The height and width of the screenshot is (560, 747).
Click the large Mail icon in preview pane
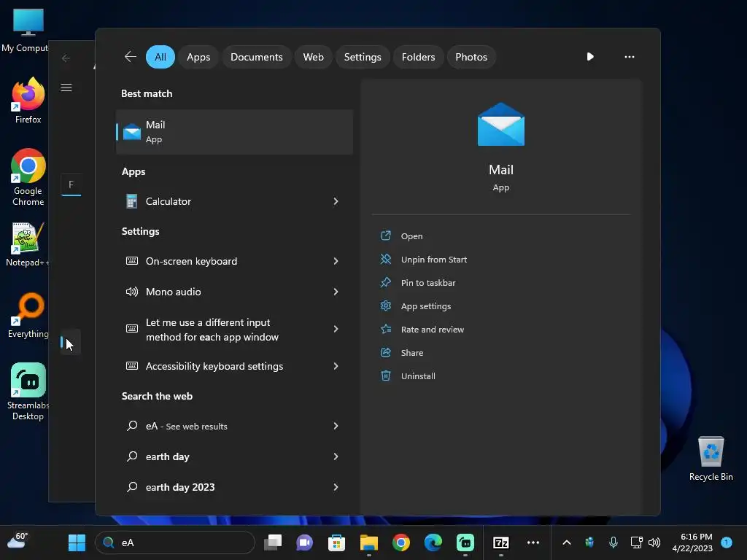point(500,124)
